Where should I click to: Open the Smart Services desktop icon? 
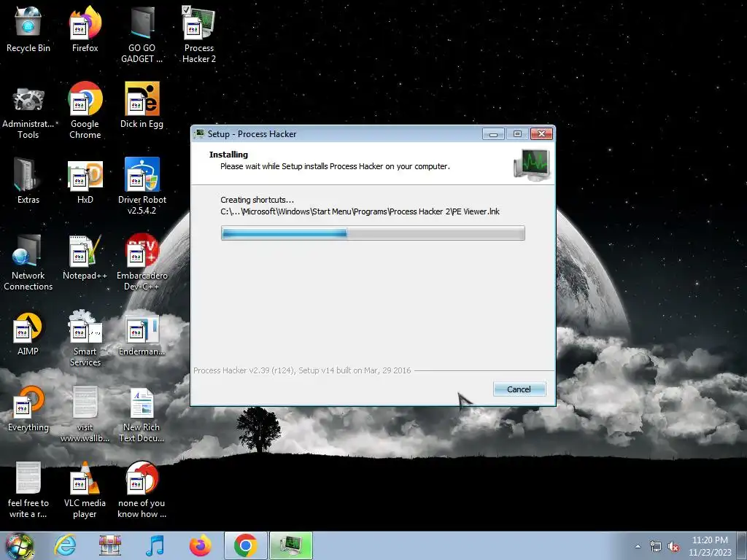85,338
